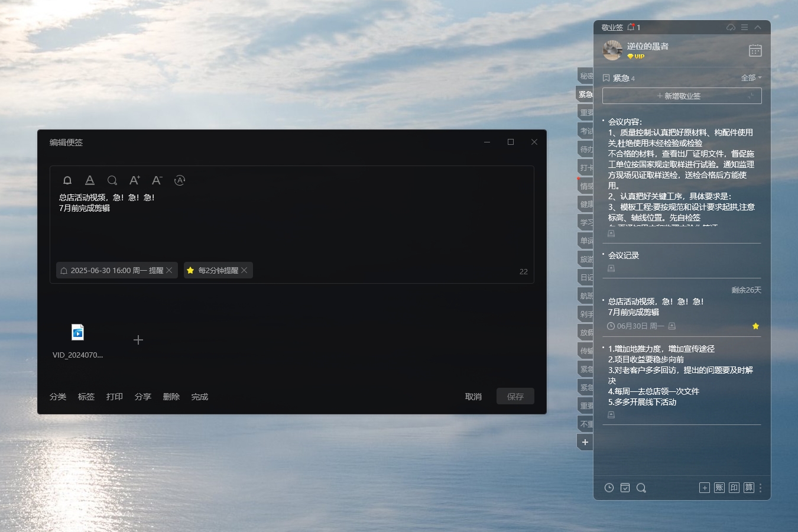Select the 航班 category tab

(585, 296)
